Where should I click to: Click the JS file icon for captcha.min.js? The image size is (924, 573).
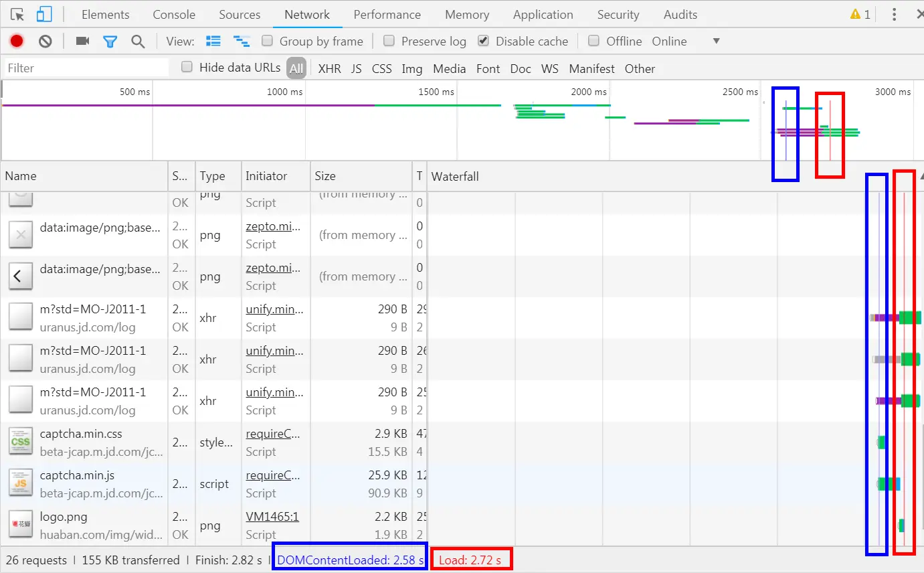point(21,483)
